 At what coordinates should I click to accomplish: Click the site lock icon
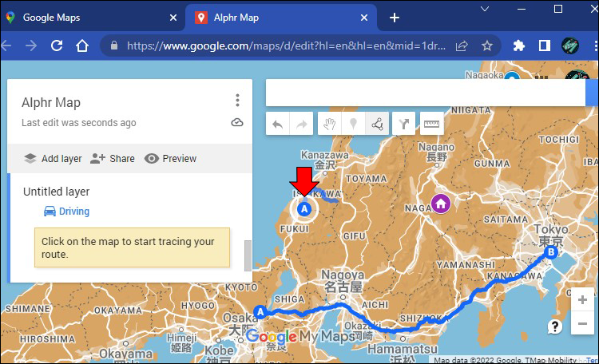(114, 45)
